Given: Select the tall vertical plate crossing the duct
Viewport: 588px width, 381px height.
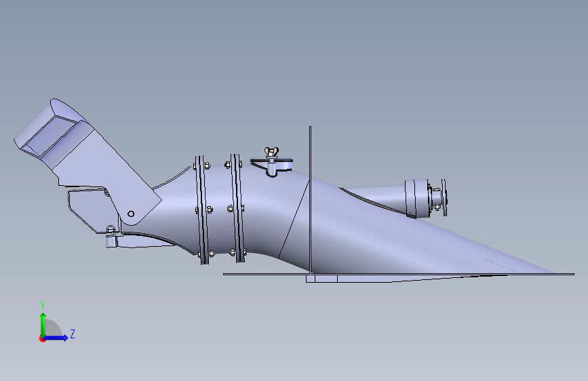Looking at the screenshot, I should tap(310, 200).
